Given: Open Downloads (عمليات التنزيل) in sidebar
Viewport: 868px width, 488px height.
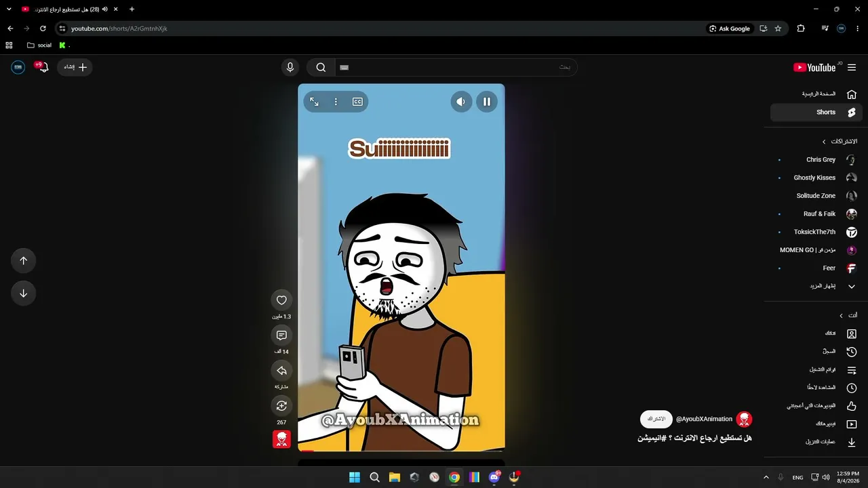Looking at the screenshot, I should (816, 442).
